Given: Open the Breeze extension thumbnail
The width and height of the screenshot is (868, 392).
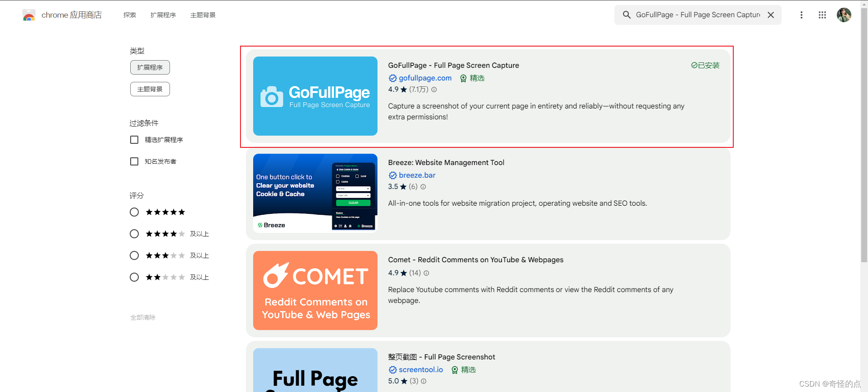Looking at the screenshot, I should pos(315,193).
